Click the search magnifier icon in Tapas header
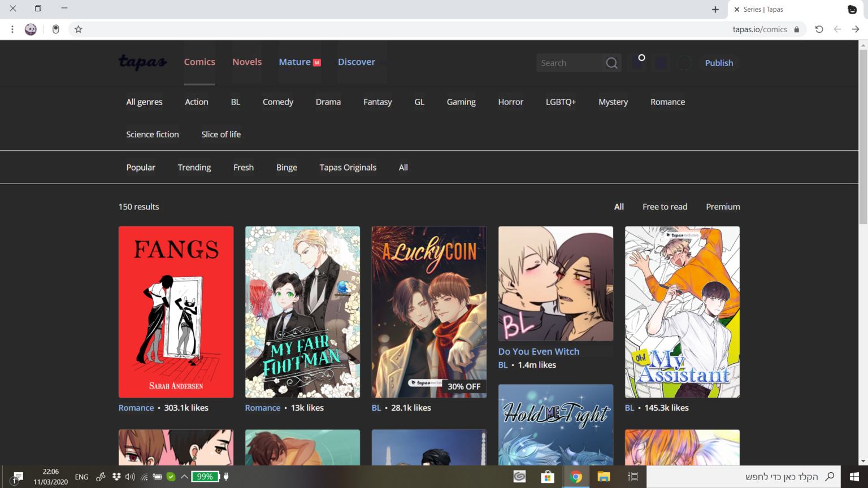This screenshot has width=868, height=488. point(611,63)
